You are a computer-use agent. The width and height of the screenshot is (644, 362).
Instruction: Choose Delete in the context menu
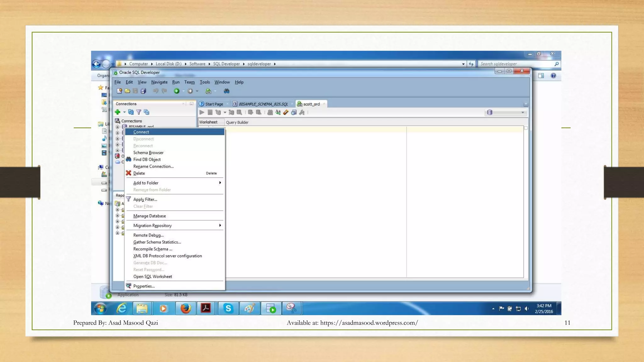tap(175, 173)
